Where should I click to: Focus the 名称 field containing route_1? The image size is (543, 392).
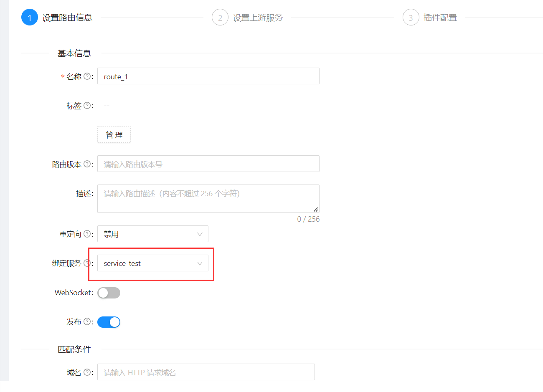tap(208, 76)
